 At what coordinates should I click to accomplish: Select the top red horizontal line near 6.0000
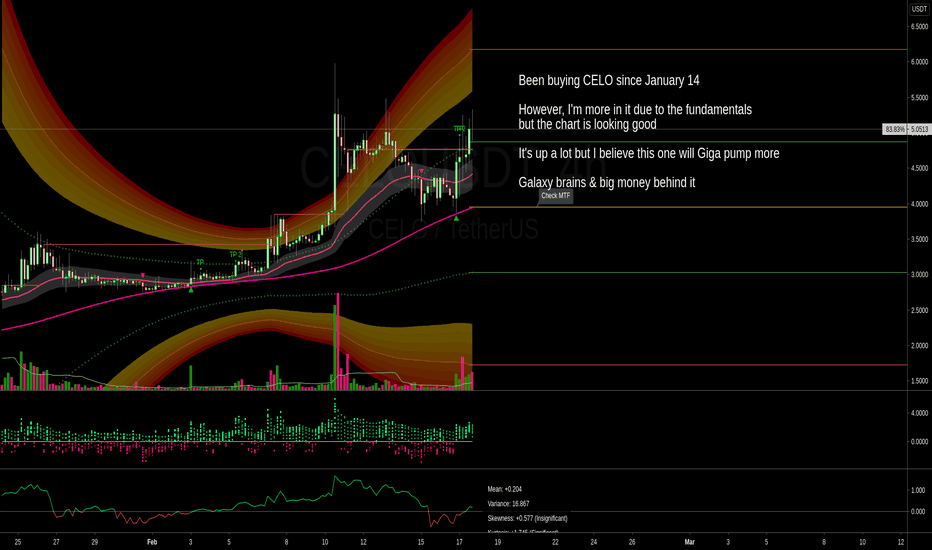click(x=688, y=49)
